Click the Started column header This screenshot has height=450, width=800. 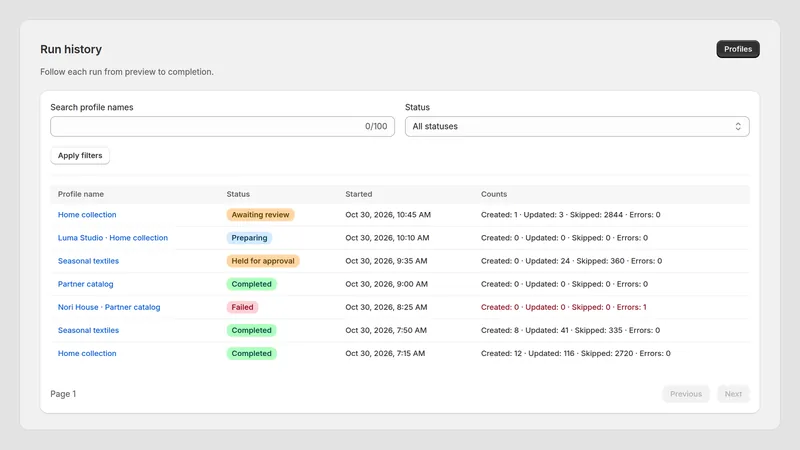(x=359, y=194)
